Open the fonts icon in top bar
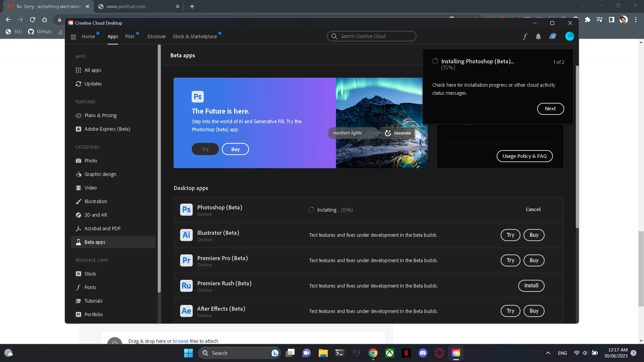Screen dimensions: 644x362 point(525,36)
